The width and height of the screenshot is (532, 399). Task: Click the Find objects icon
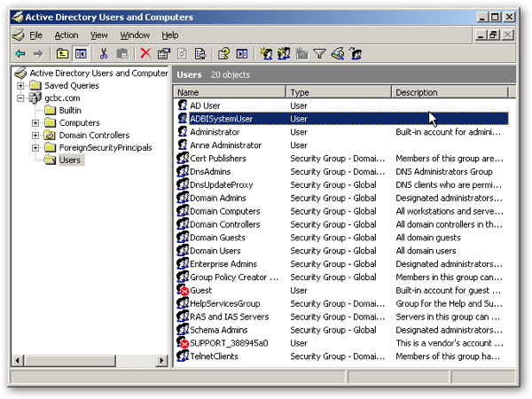[x=338, y=53]
